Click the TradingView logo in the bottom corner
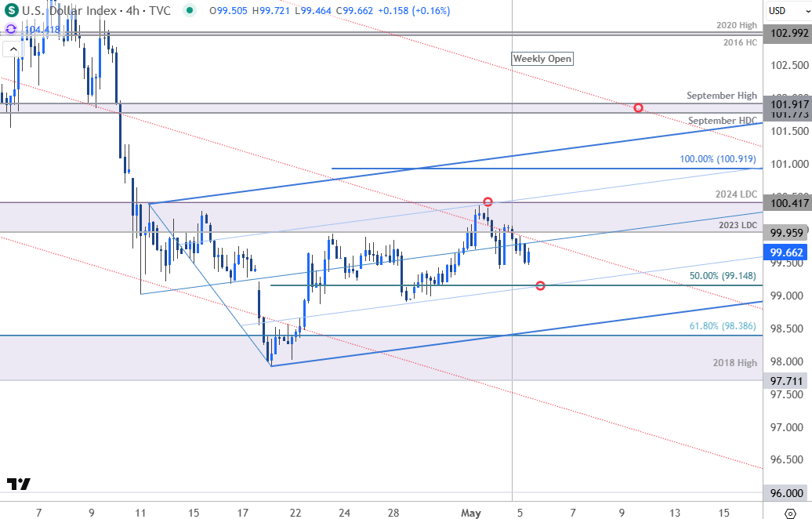 (19, 484)
